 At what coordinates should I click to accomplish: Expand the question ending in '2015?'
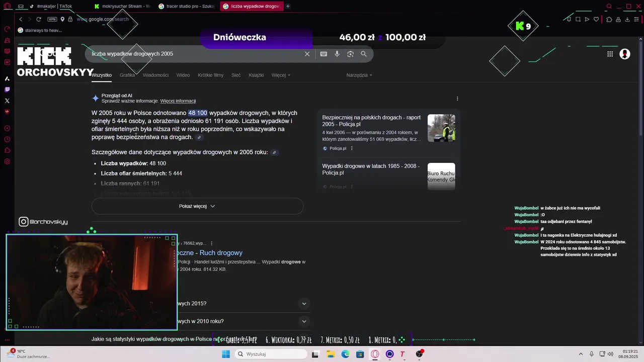coord(304,304)
